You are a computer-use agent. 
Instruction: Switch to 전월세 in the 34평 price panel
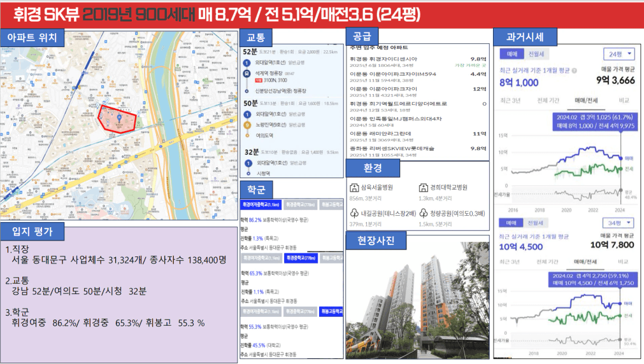(536, 223)
